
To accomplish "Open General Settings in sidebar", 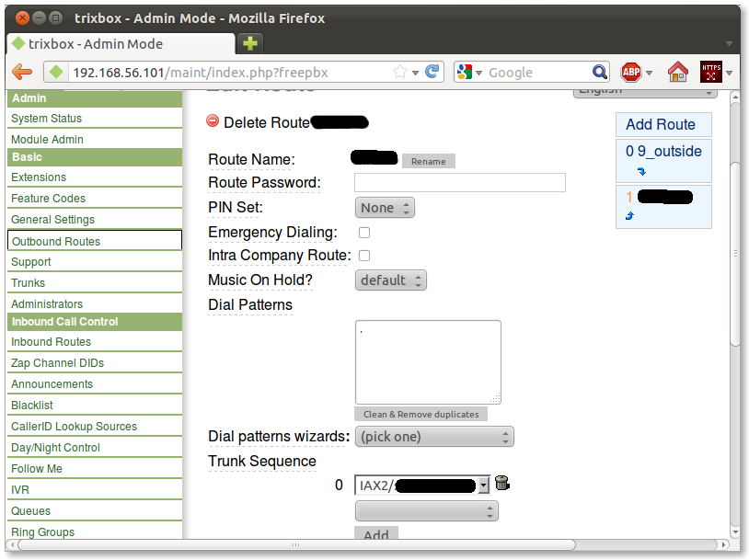I will 53,220.
